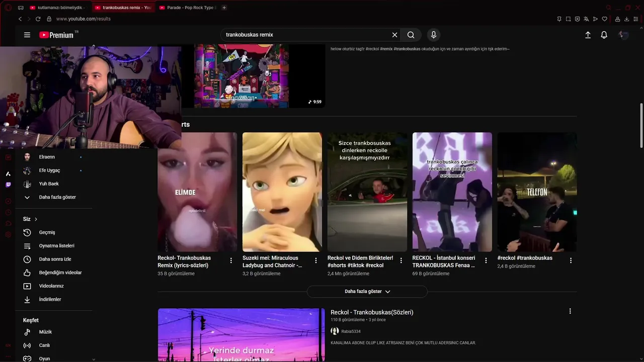The image size is (644, 362).
Task: Open options for Reckol ve Didem short
Action: tap(401, 260)
